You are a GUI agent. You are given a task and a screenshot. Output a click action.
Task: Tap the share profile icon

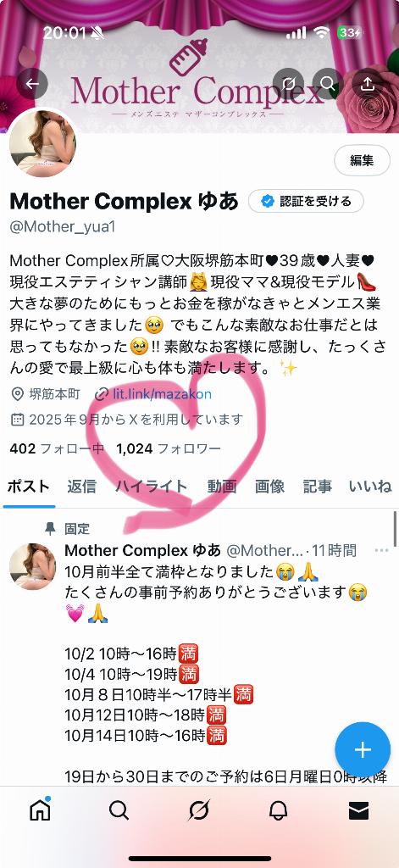click(x=368, y=84)
